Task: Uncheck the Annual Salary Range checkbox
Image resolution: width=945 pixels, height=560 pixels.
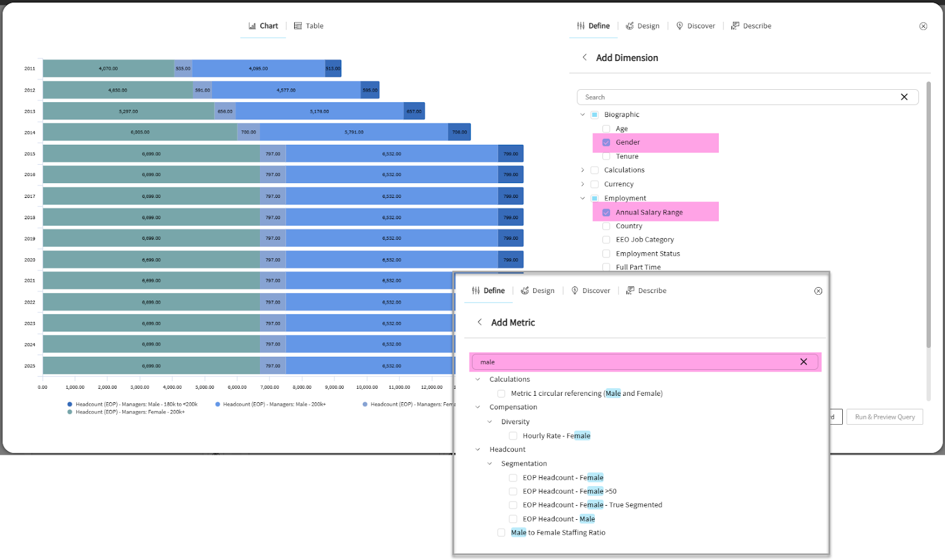Action: 606,213
